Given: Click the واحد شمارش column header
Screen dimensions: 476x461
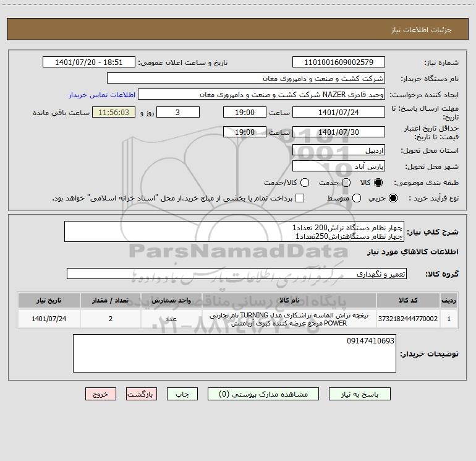Looking at the screenshot, I should coord(171,300).
